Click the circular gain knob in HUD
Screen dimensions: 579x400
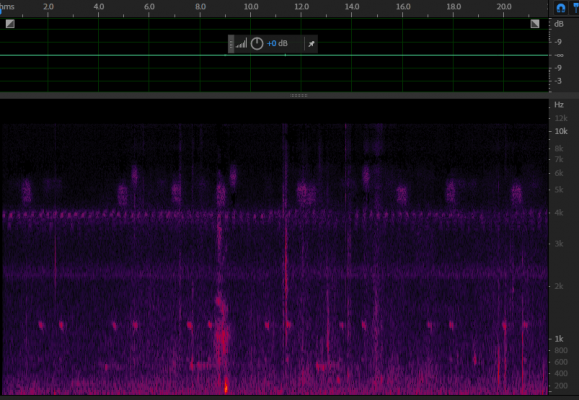click(257, 44)
